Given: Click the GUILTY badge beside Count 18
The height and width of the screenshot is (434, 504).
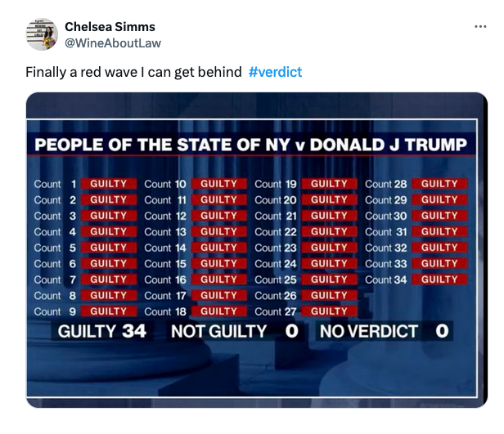Looking at the screenshot, I should click(218, 311).
